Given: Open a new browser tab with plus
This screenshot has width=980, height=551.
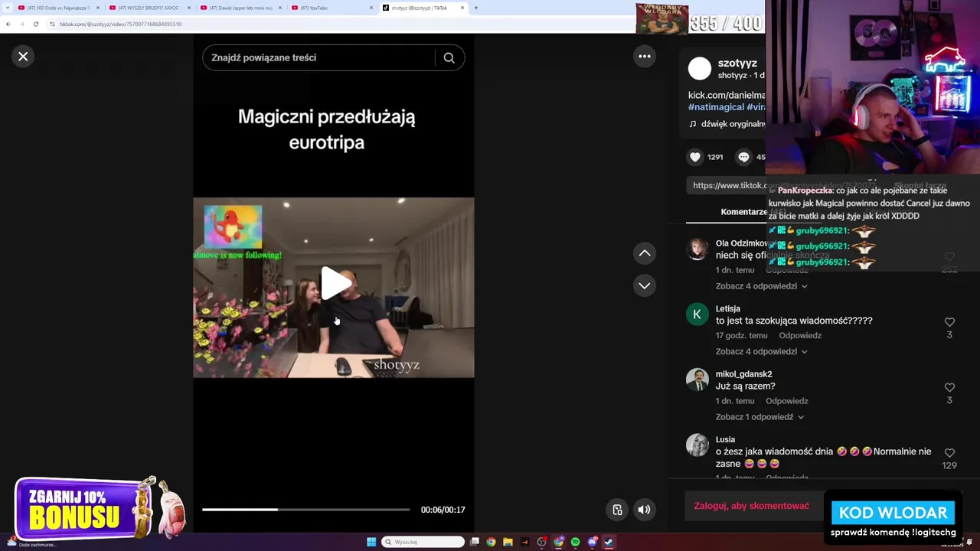Looking at the screenshot, I should pyautogui.click(x=476, y=8).
